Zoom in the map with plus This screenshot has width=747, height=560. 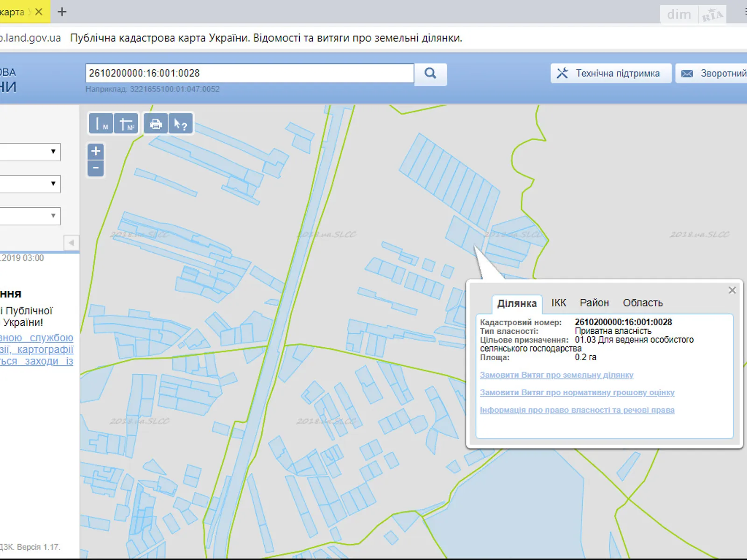coord(96,151)
